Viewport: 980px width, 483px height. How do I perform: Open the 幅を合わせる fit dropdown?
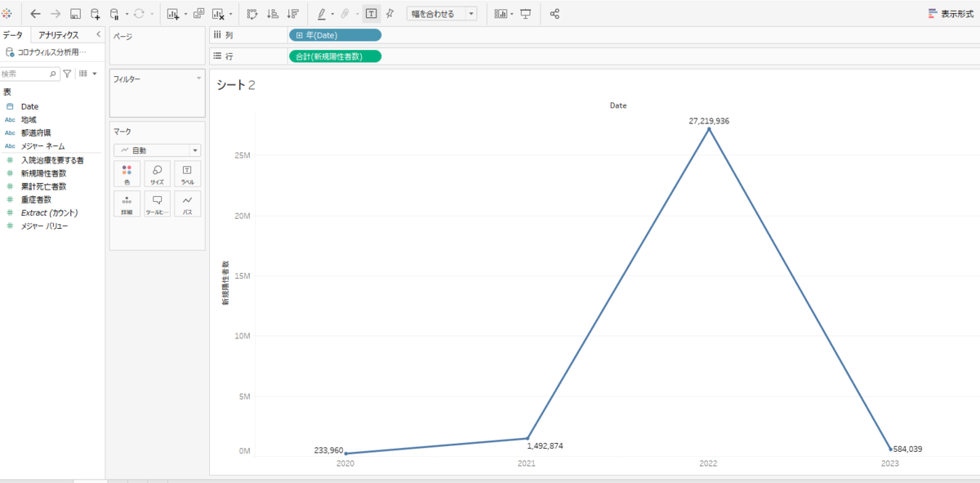pos(442,14)
